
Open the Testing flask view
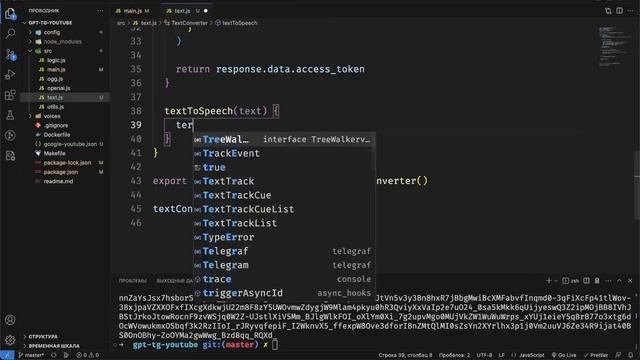[x=10, y=115]
